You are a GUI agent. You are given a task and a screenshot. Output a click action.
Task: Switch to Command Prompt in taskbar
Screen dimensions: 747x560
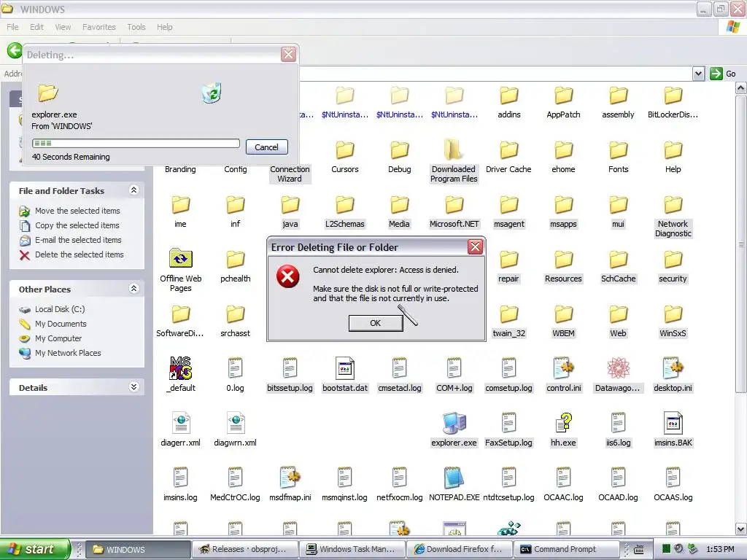coord(566,549)
